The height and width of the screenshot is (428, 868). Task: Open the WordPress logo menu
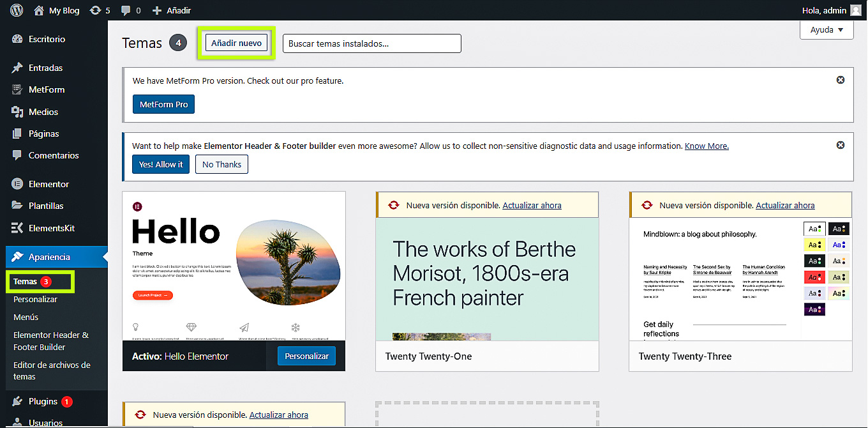click(17, 10)
